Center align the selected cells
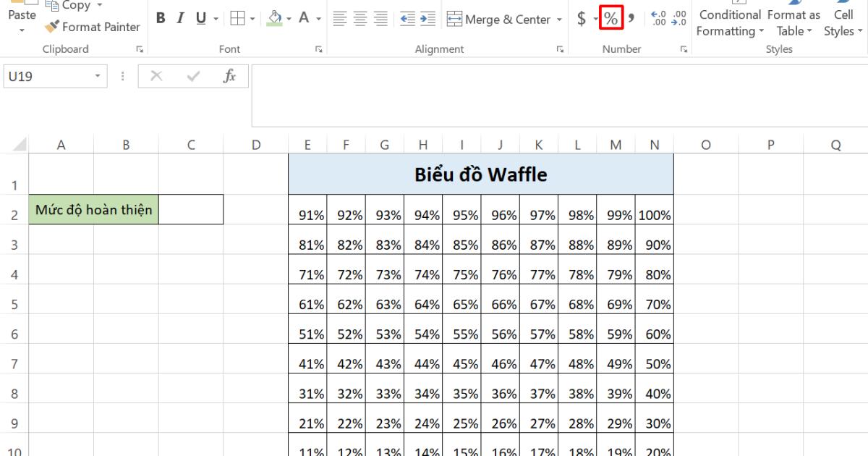Viewport: 868px width, 456px height. point(359,19)
